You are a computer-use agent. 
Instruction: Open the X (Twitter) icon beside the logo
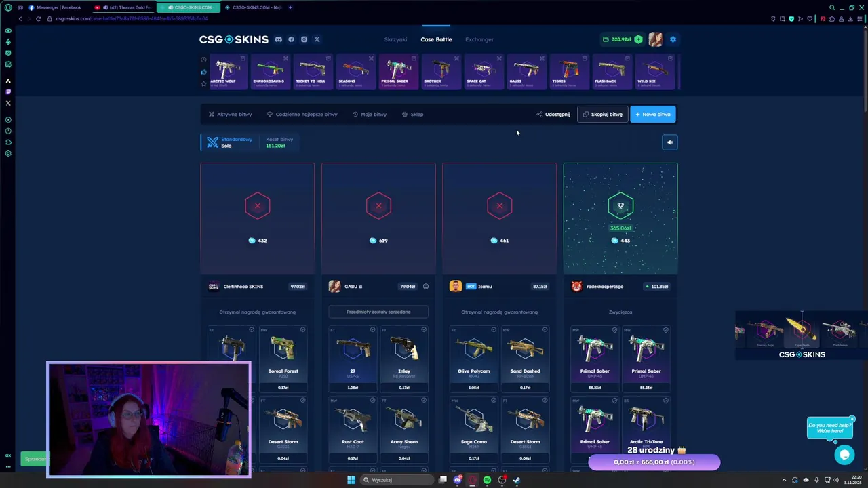click(317, 39)
